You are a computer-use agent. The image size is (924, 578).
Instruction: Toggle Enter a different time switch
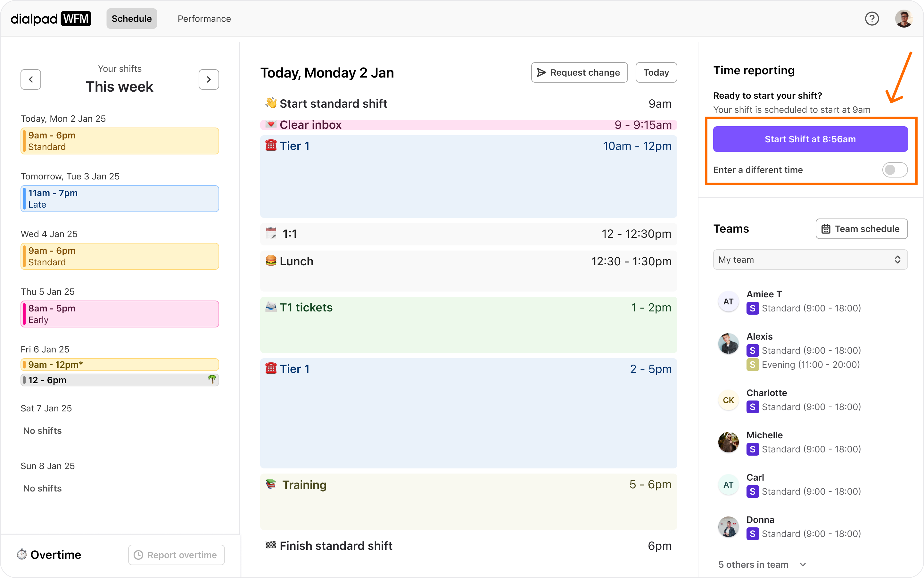[895, 170]
